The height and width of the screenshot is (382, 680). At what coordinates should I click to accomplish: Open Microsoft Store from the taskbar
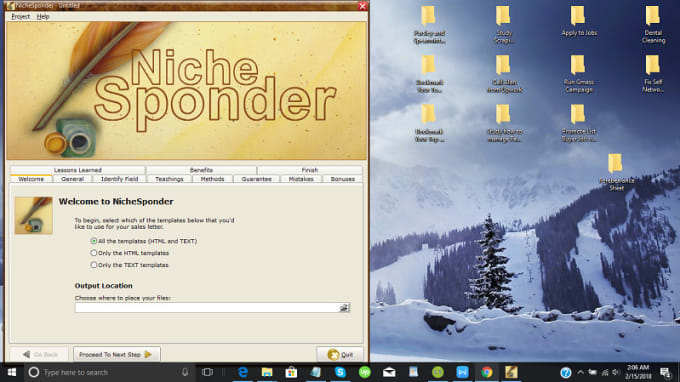point(291,372)
